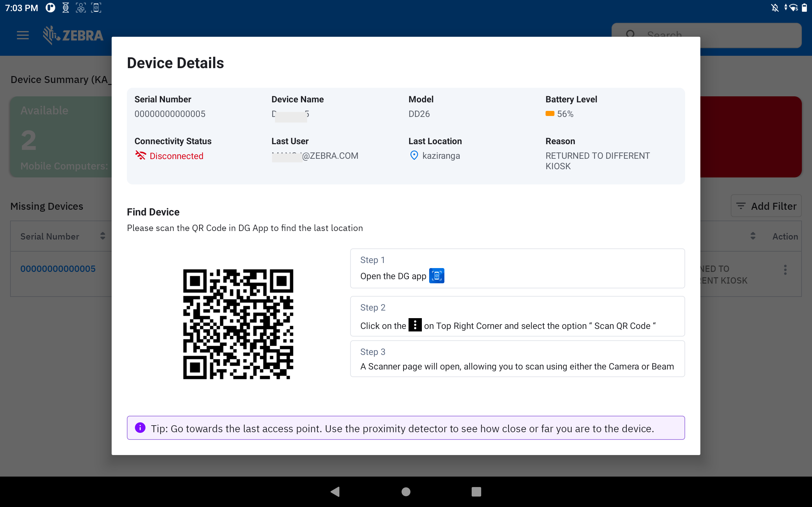
Task: Click the three-dot icon in Step 2
Action: tap(415, 325)
